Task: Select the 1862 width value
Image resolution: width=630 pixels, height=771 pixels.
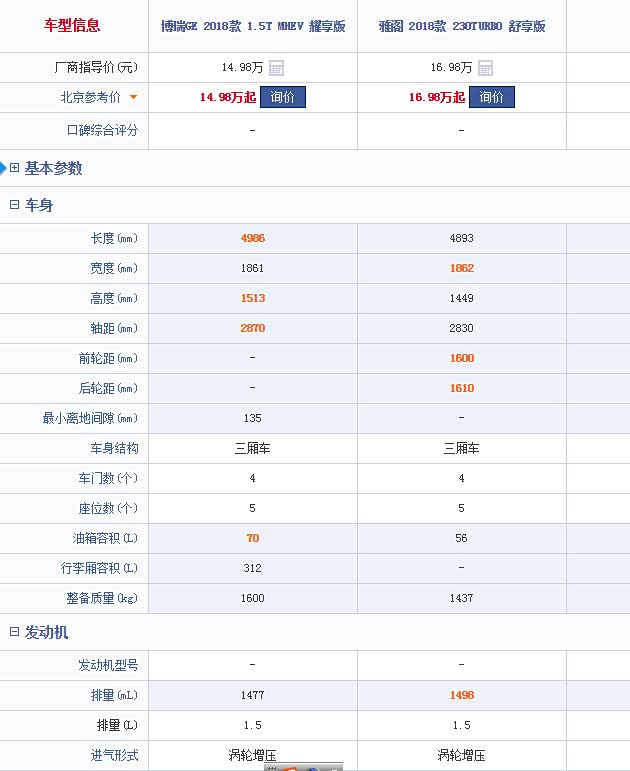Action: click(461, 268)
